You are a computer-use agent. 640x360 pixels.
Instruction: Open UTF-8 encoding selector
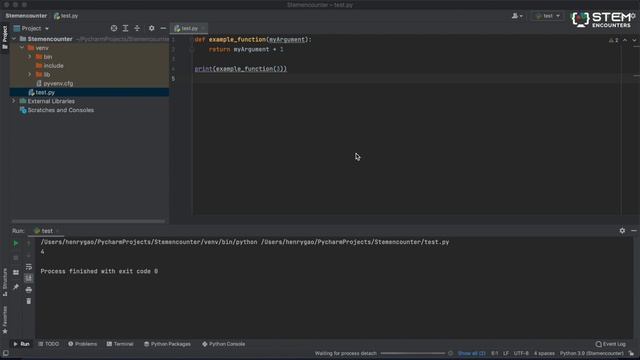pos(521,353)
